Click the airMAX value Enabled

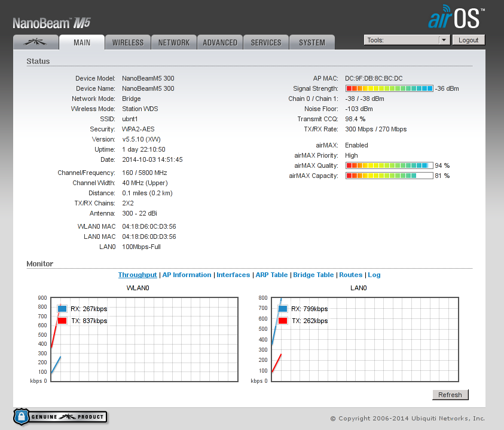[356, 145]
